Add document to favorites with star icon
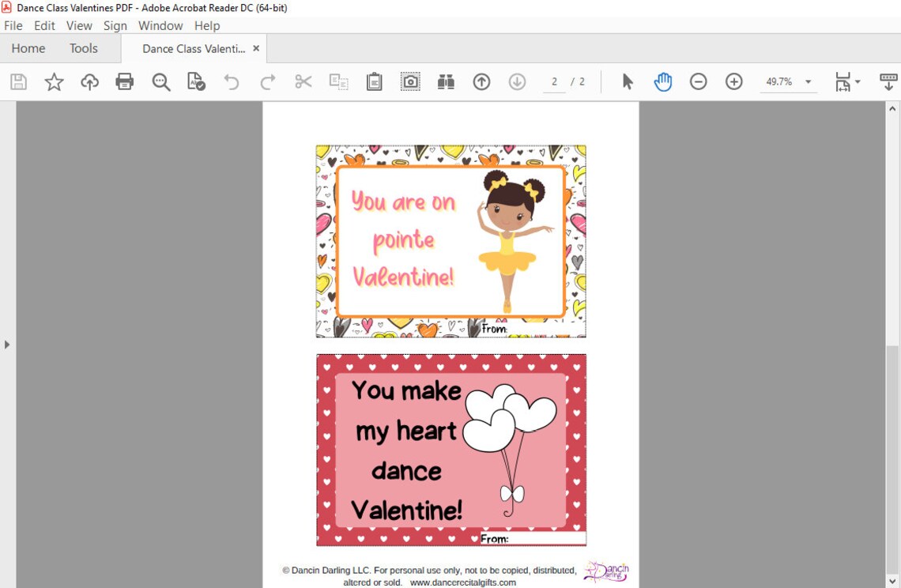The image size is (901, 588). click(54, 81)
